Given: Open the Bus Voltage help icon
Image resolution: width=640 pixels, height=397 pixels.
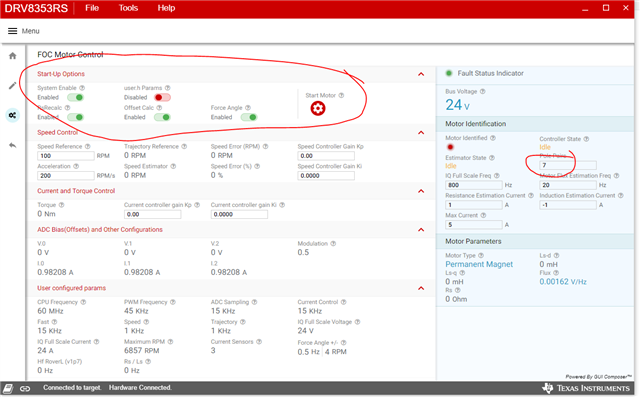Looking at the screenshot, I should pyautogui.click(x=482, y=91).
